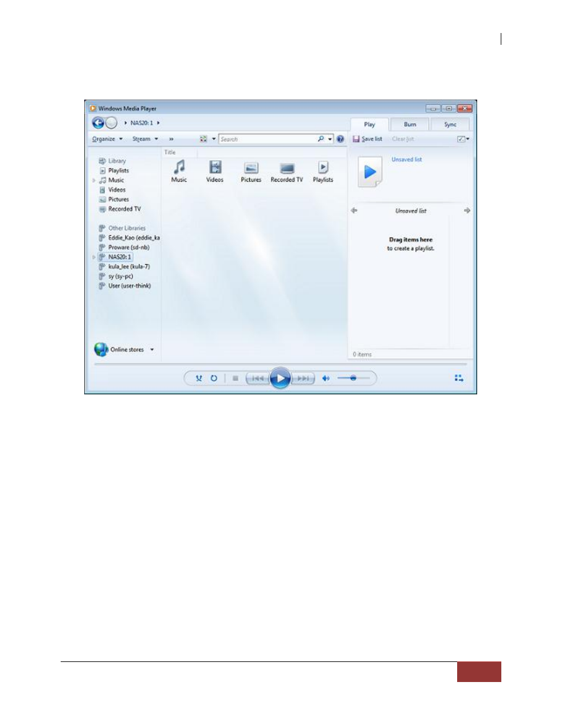The height and width of the screenshot is (728, 562).
Task: Click the Online stores globe icon
Action: click(101, 350)
